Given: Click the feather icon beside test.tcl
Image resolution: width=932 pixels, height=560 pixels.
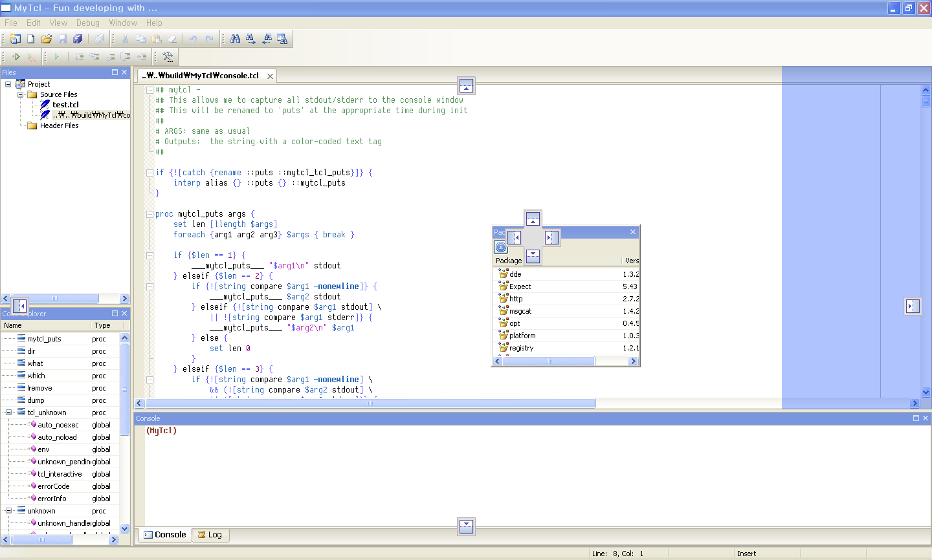Looking at the screenshot, I should point(45,104).
